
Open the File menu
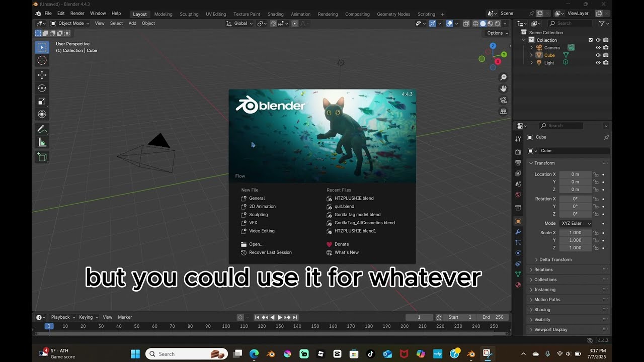[48, 14]
